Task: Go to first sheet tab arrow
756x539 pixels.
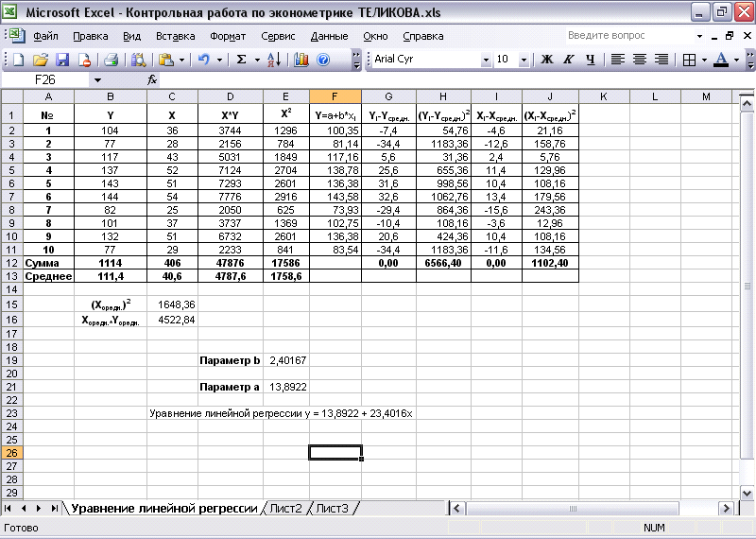Action: pos(9,508)
